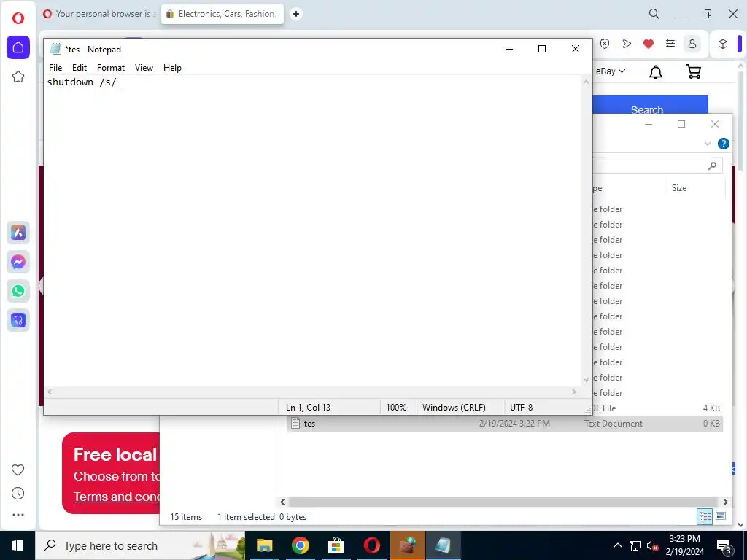Open File Explorer help question mark

[x=723, y=144]
